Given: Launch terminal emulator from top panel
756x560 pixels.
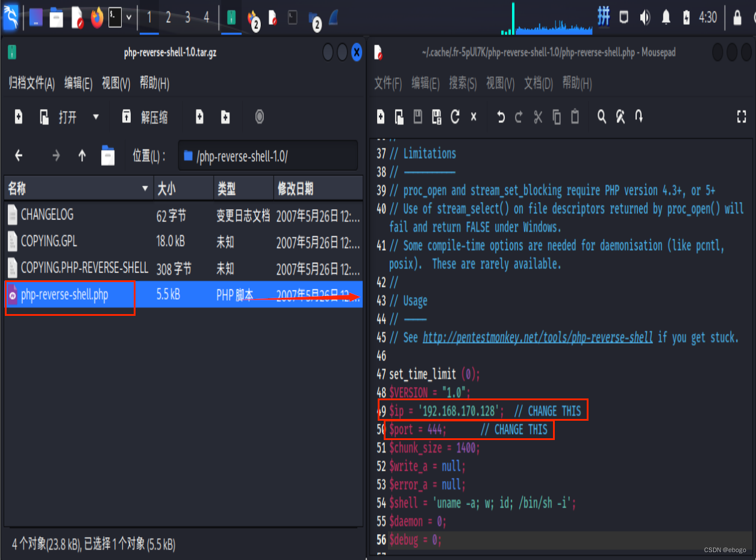Looking at the screenshot, I should (115, 18).
